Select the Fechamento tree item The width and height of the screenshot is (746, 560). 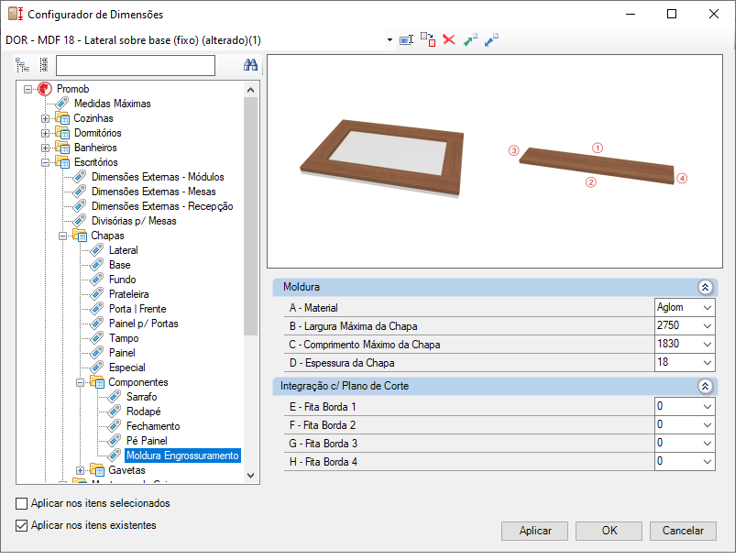(153, 426)
